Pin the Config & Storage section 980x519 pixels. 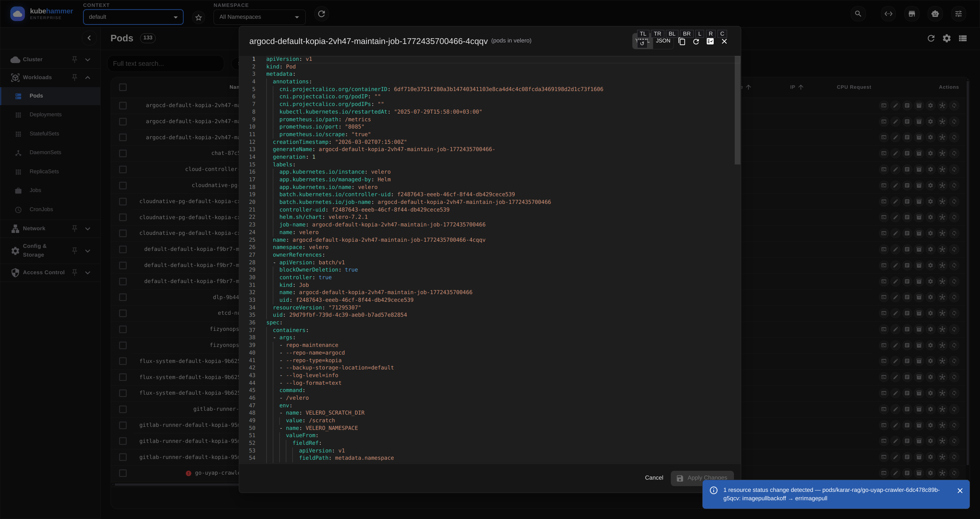(x=75, y=251)
